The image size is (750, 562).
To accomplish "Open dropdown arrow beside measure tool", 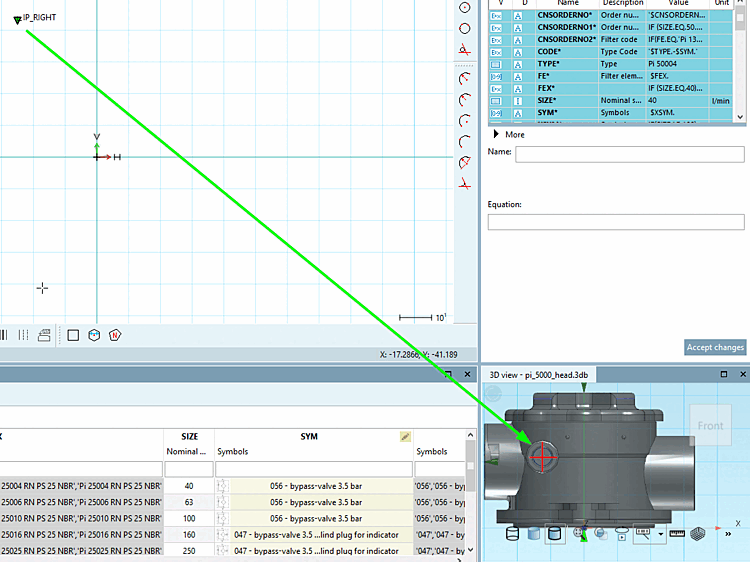I will tap(661, 534).
